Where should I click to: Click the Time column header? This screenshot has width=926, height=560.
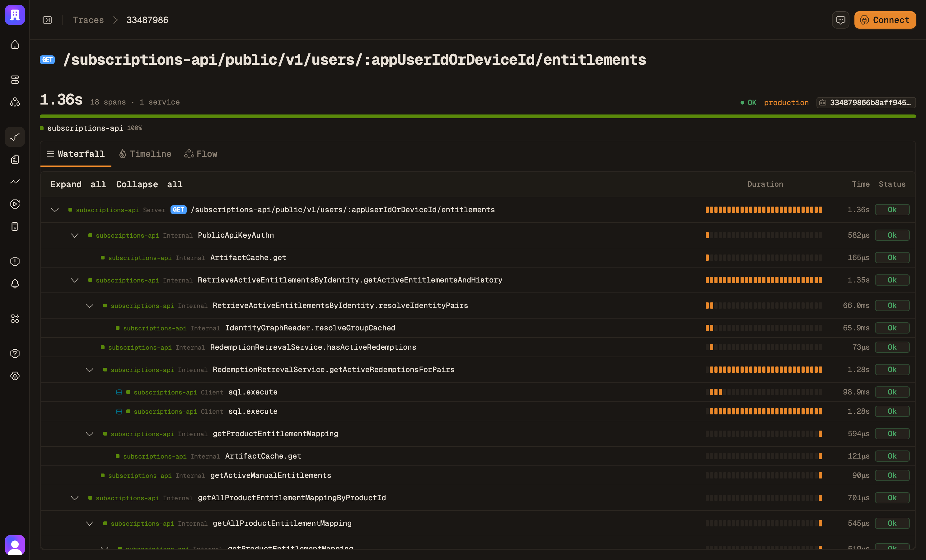(x=861, y=184)
